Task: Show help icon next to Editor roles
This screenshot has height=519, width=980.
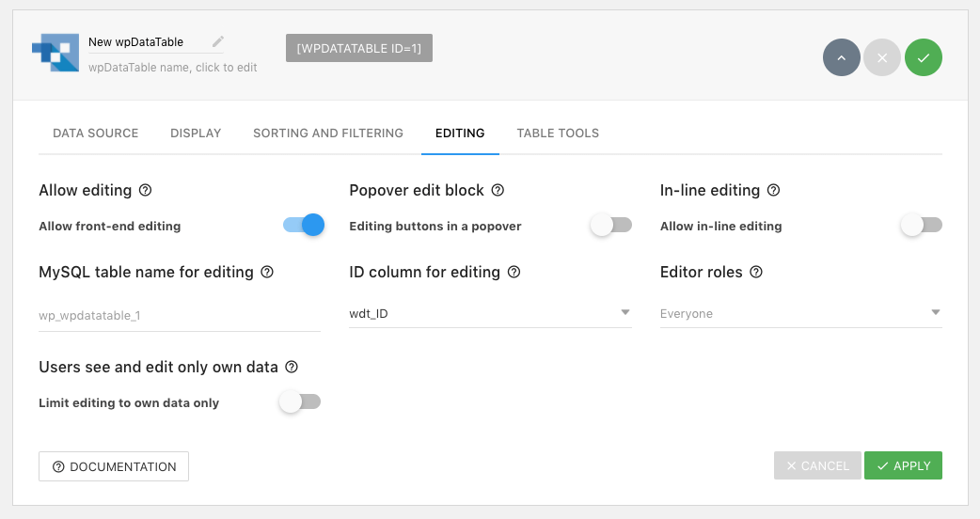Action: (755, 272)
